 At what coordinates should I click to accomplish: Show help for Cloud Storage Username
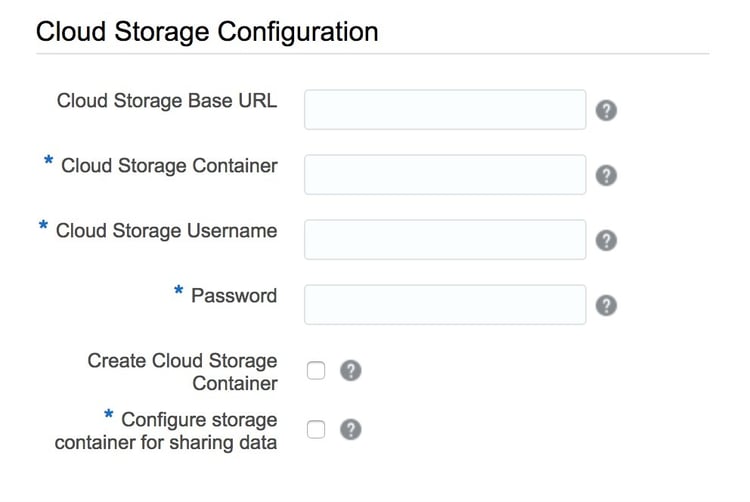606,240
